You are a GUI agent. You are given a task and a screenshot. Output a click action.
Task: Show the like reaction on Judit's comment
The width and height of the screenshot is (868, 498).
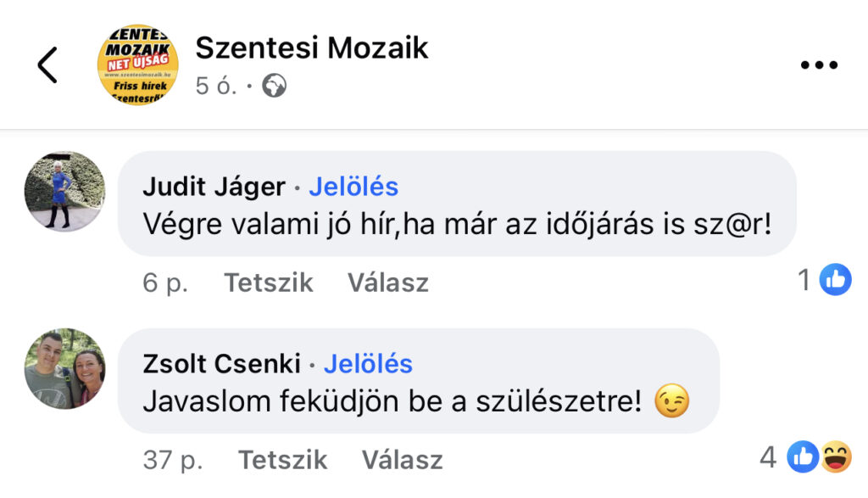pyautogui.click(x=835, y=279)
